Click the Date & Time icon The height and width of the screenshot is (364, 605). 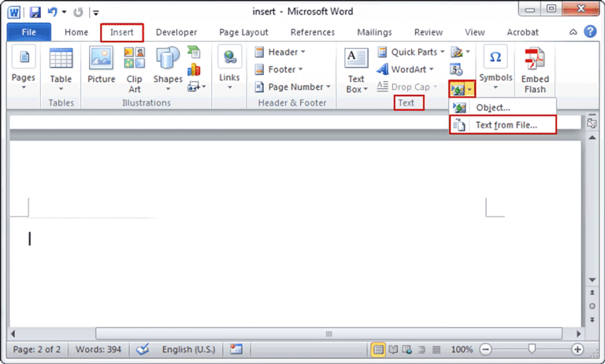(456, 69)
